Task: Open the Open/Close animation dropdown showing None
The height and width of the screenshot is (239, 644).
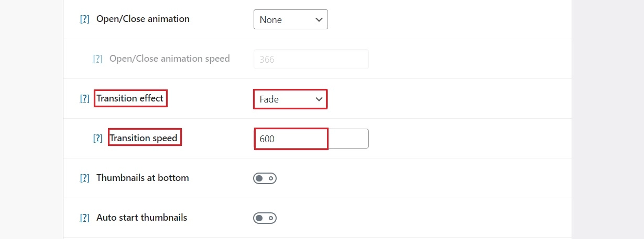Action: point(291,19)
